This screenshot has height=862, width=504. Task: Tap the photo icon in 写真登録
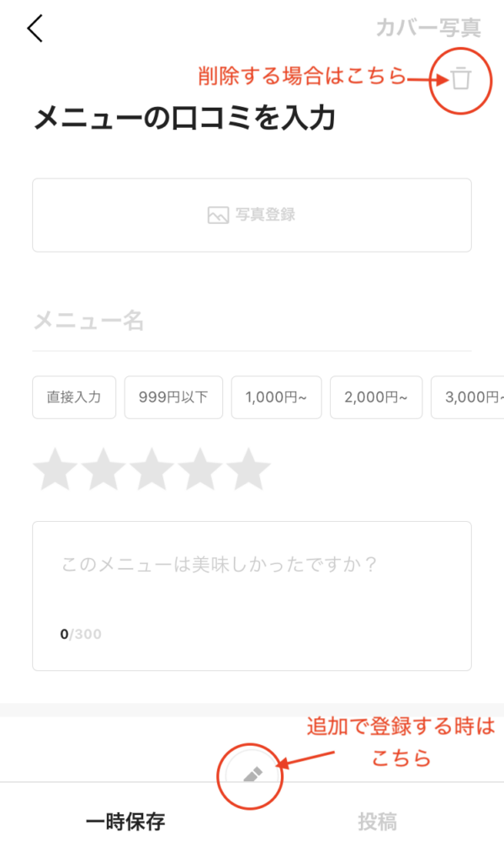218,215
